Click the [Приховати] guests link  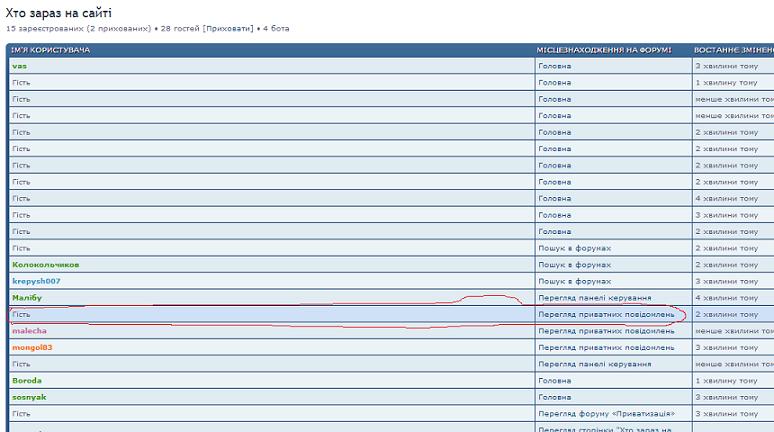228,28
